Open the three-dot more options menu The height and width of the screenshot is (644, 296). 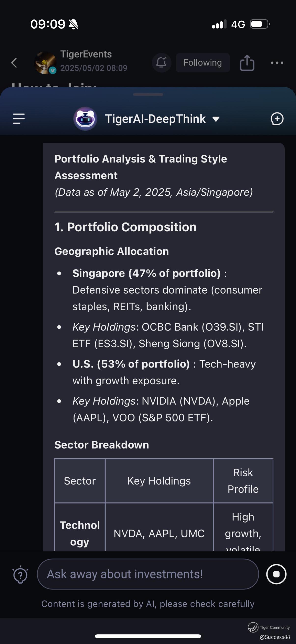(x=277, y=63)
